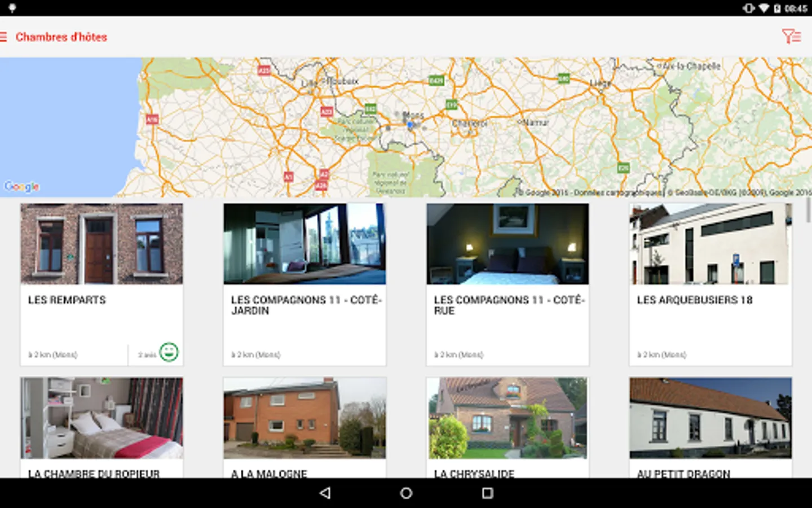The width and height of the screenshot is (812, 508).
Task: Click the list scrollbar handle
Action: (809, 210)
